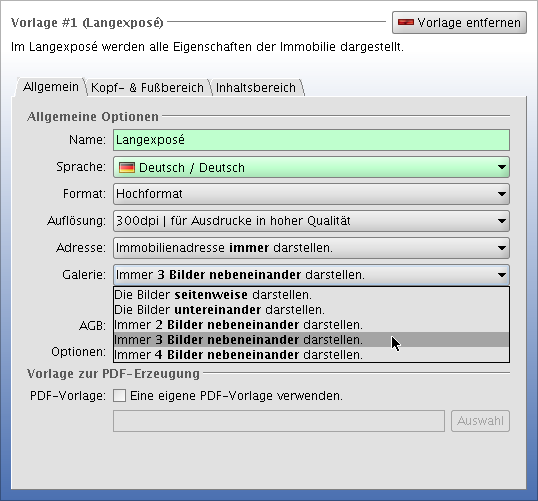Screen dimensions: 538x501
Task: Click the Vorlage entfernen button
Action: point(459,23)
